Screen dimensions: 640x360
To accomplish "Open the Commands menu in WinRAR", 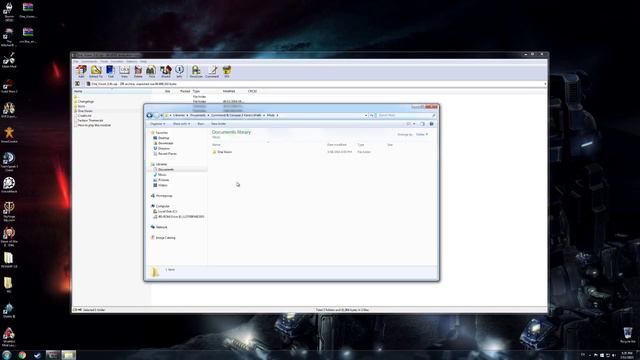I will [x=89, y=61].
